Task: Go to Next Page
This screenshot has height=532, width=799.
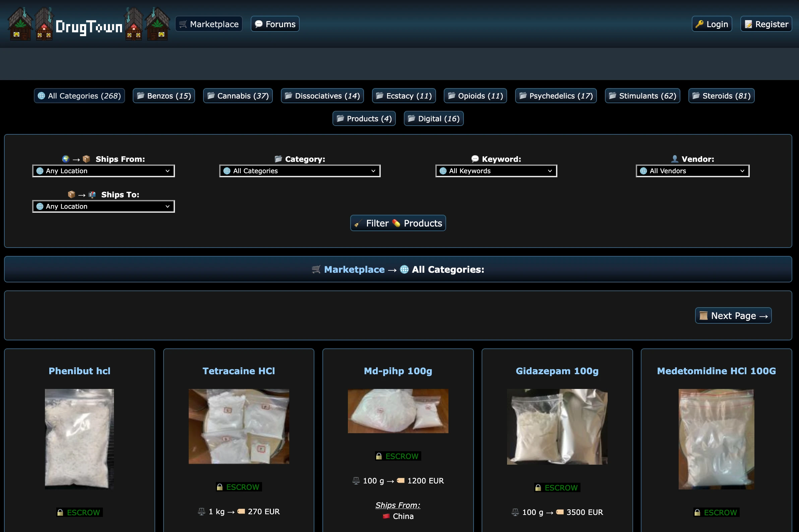Action: 733,316
